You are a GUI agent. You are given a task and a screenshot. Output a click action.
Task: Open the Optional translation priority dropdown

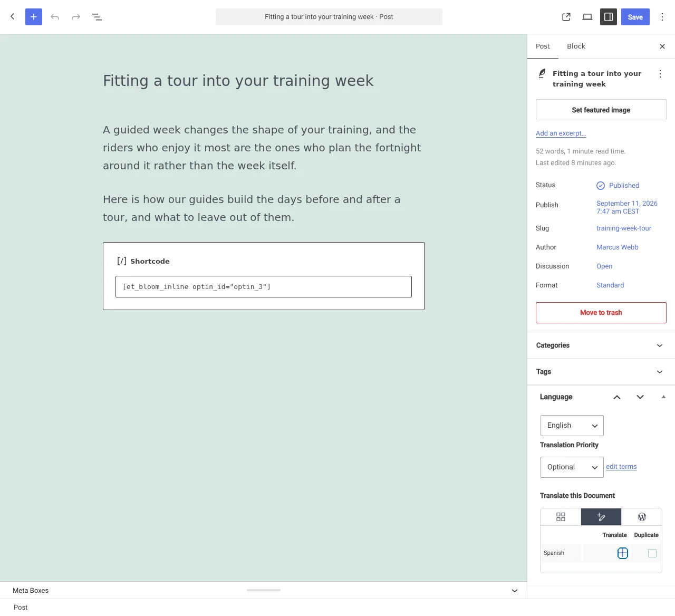point(572,467)
